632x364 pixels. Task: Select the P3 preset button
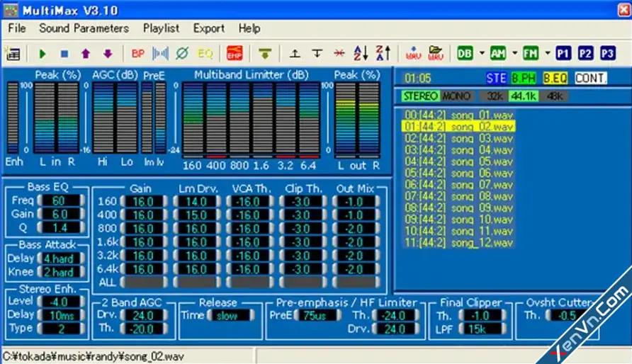click(607, 54)
